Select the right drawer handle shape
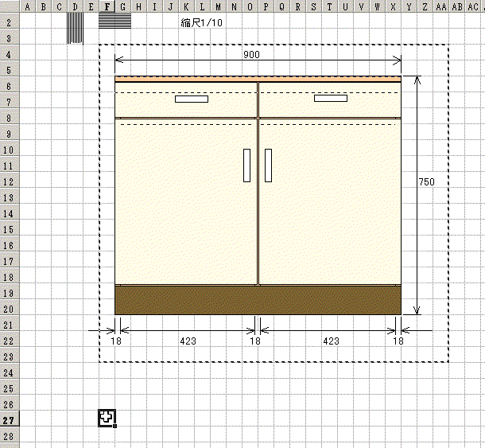The image size is (485, 448). pos(331,98)
